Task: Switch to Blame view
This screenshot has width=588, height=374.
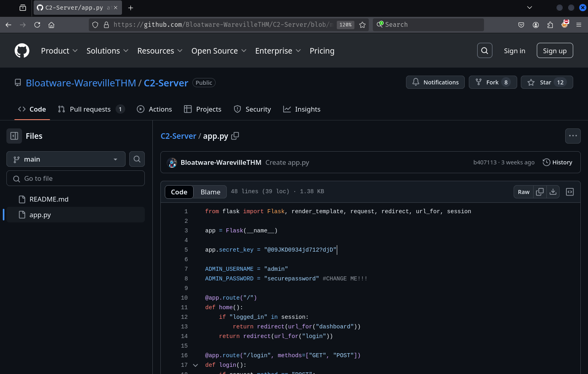Action: [210, 192]
